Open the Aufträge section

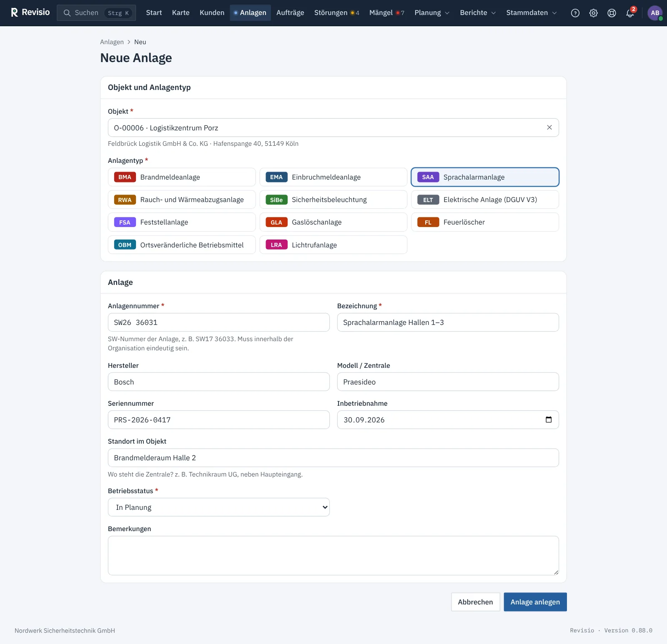point(290,13)
